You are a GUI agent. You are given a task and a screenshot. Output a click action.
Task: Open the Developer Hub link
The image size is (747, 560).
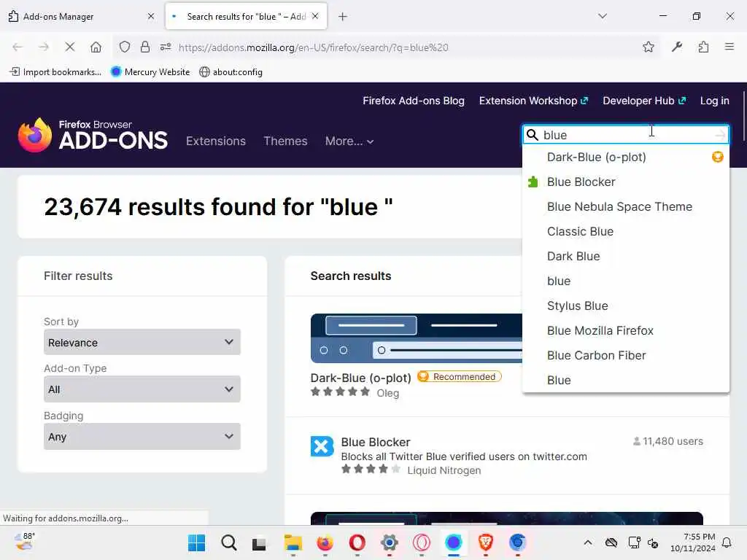644,101
